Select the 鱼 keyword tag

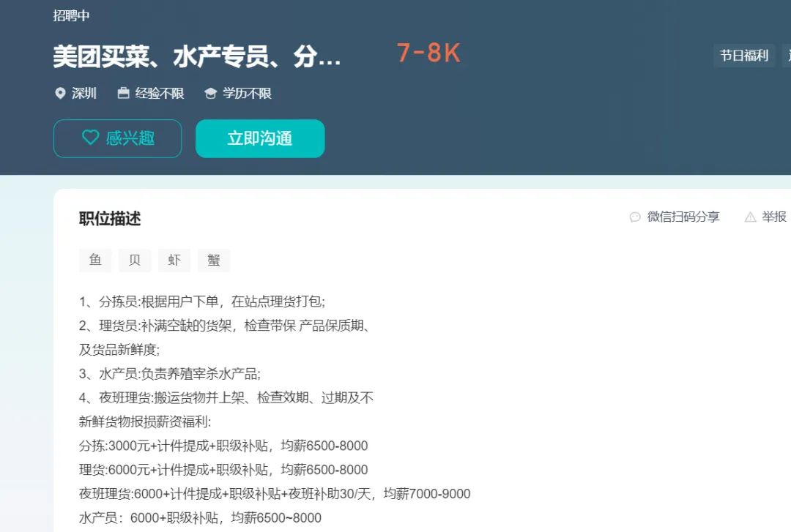(95, 260)
